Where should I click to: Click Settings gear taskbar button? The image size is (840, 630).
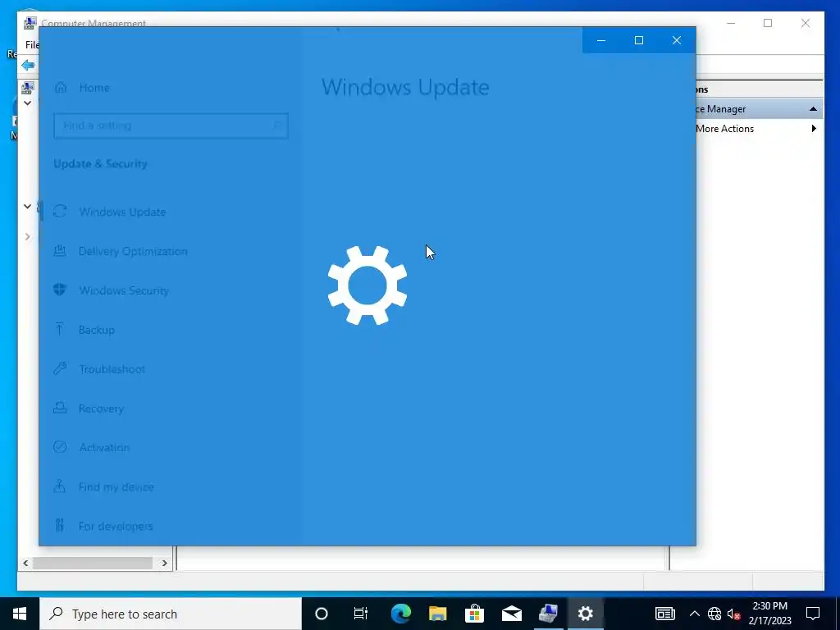click(586, 614)
